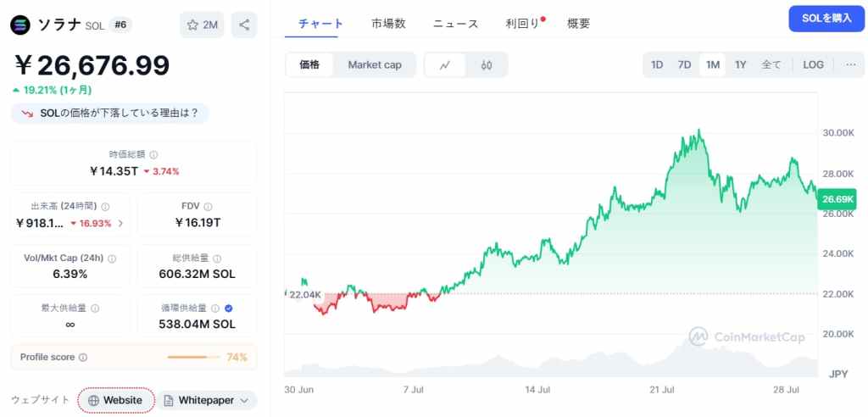Enable LOG scale on chart
The width and height of the screenshot is (868, 417).
tap(813, 64)
